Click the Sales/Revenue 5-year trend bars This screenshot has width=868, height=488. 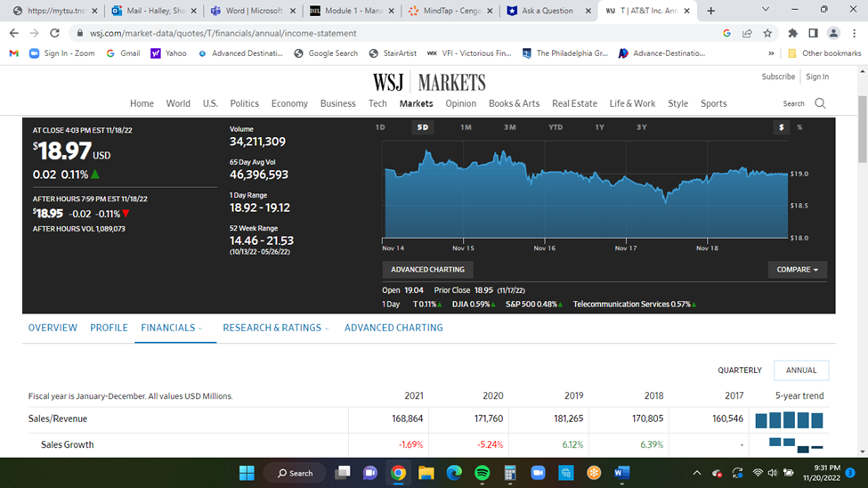click(x=789, y=419)
